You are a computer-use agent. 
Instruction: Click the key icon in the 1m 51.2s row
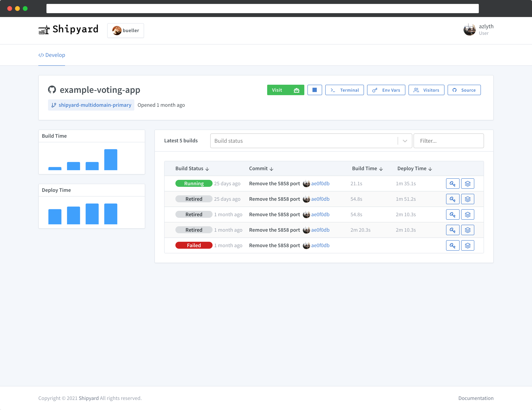(453, 199)
